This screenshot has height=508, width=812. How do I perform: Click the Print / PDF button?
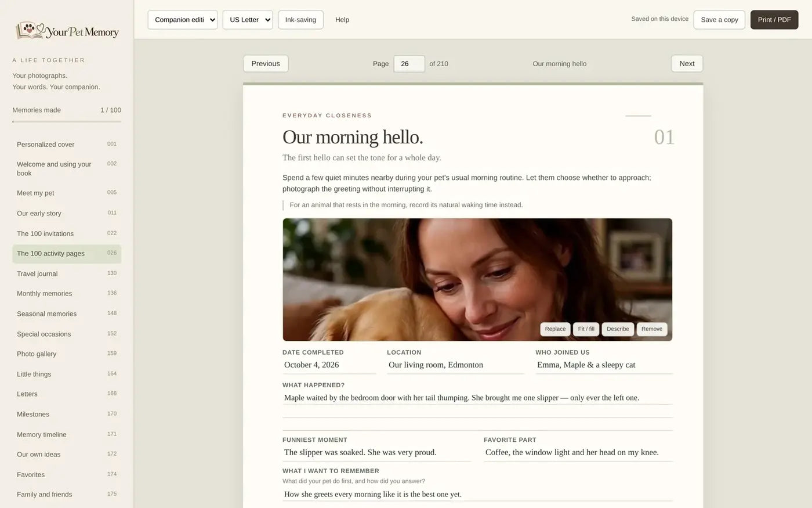tap(774, 20)
